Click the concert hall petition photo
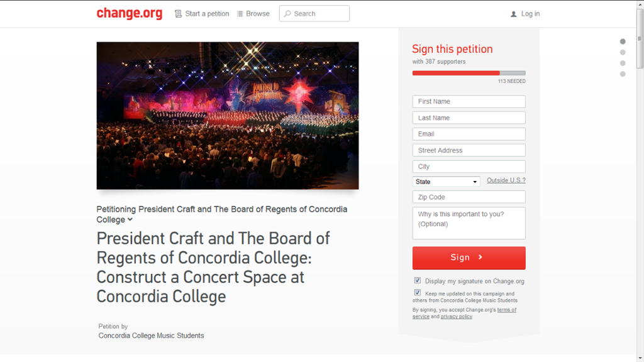The height and width of the screenshot is (362, 644). click(x=228, y=116)
